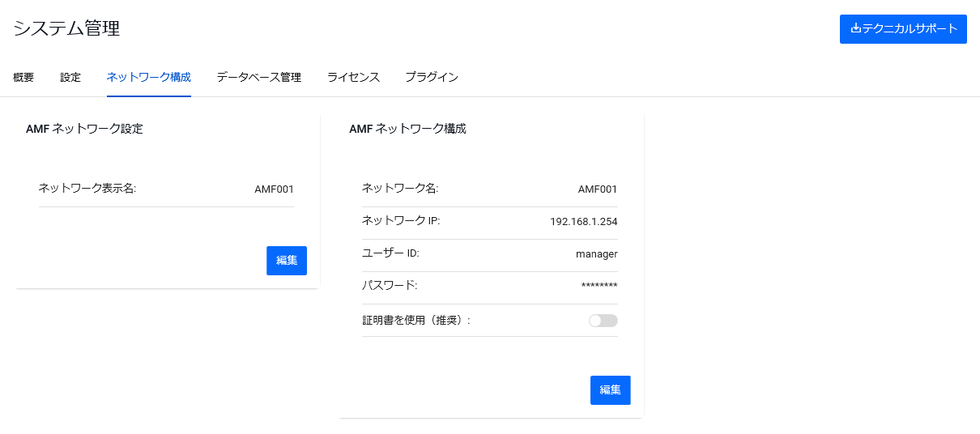The image size is (980, 434).
Task: Open the プラグイン tab
Action: [x=432, y=78]
